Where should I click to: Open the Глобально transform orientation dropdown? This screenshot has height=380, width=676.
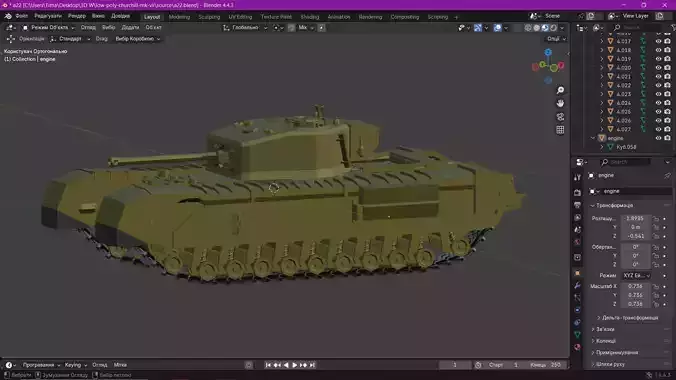pyautogui.click(x=245, y=28)
